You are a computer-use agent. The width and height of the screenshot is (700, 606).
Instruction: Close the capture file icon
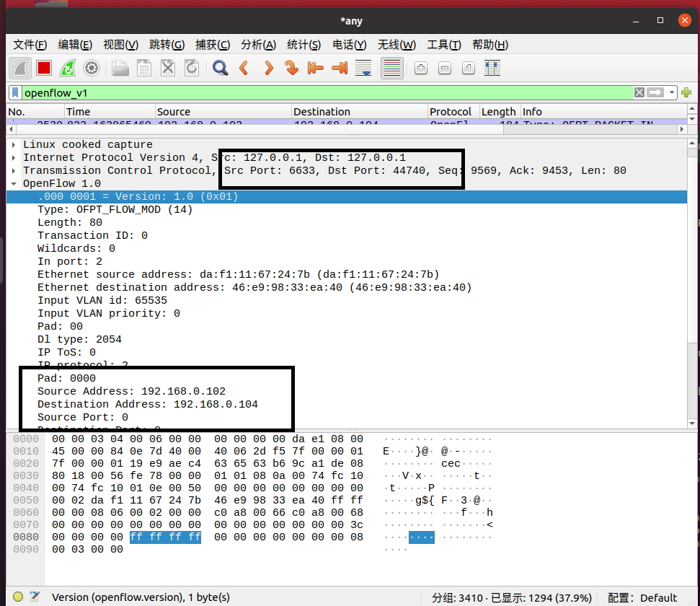tap(168, 69)
